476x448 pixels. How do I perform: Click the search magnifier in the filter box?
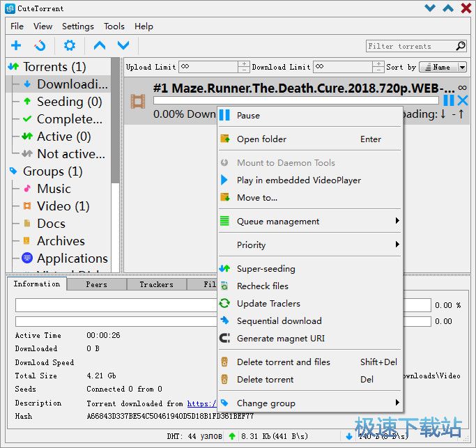pos(461,46)
